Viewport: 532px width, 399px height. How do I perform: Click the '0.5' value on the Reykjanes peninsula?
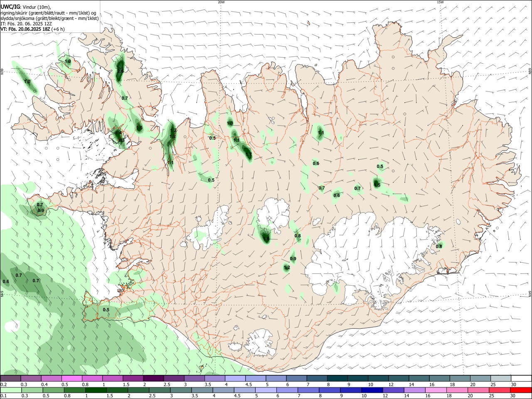pos(106,310)
